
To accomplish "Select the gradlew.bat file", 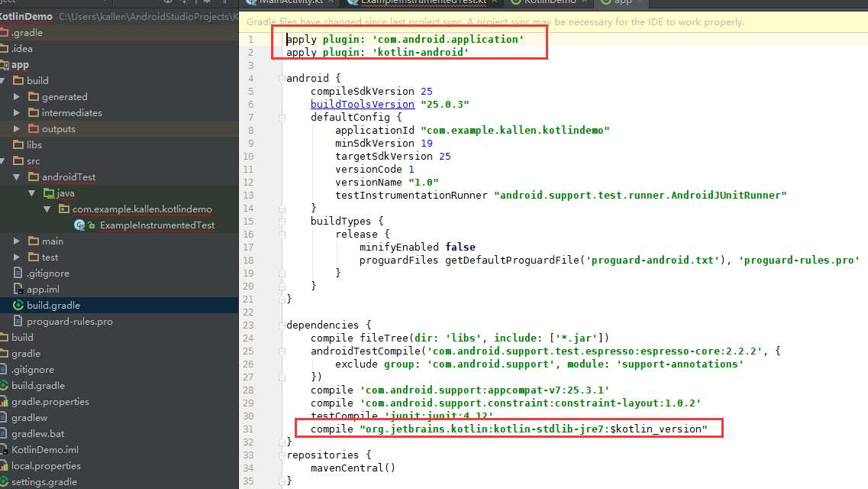I will (119, 434).
